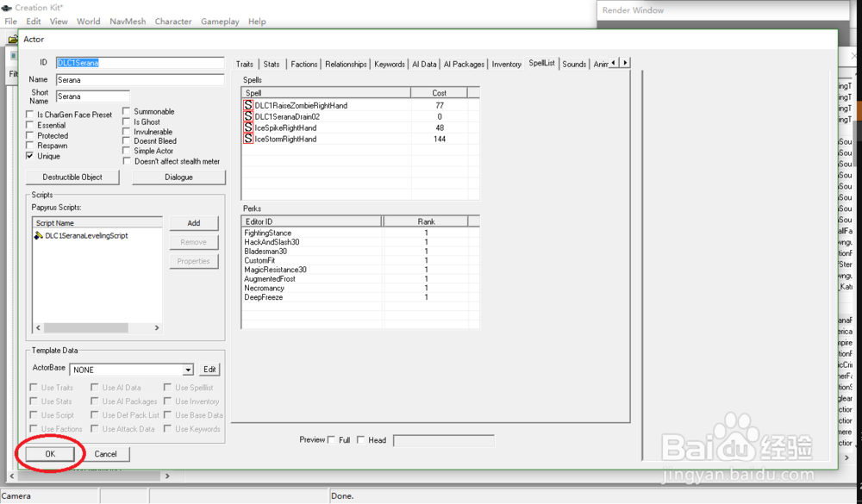The width and height of the screenshot is (862, 504).
Task: Switch to the Stats tab
Action: 272,65
